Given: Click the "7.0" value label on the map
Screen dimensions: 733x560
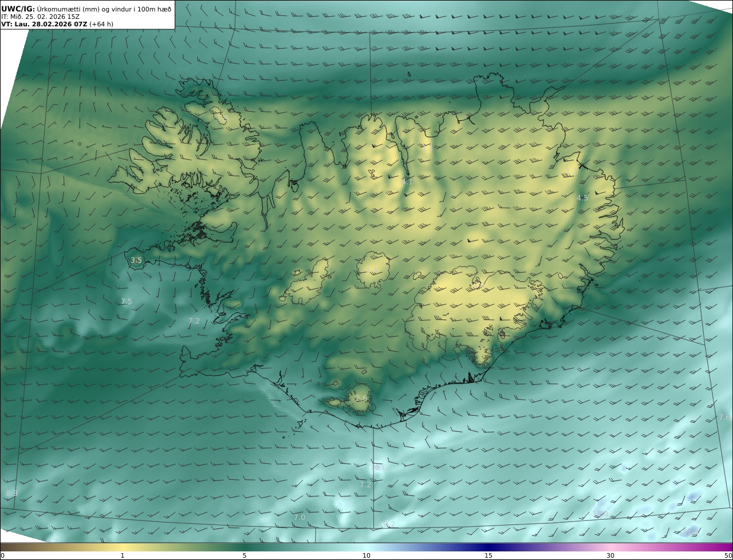Looking at the screenshot, I should [299, 517].
